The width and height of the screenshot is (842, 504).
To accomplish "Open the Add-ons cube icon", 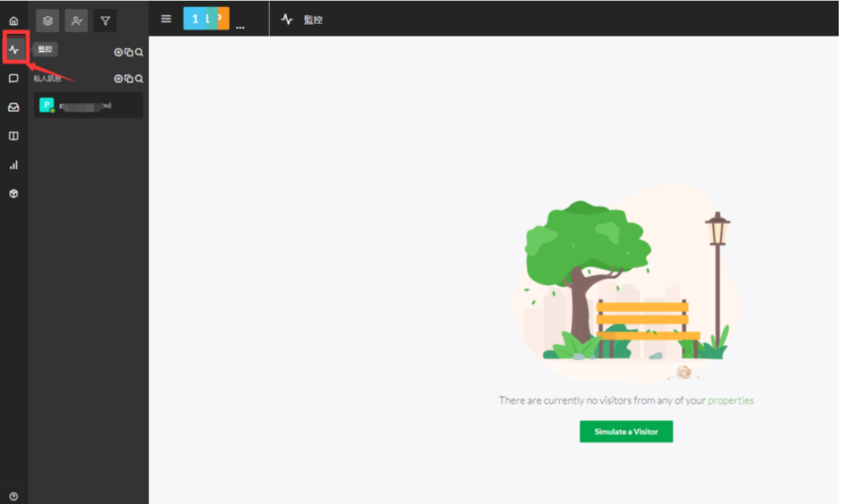I will [x=13, y=194].
